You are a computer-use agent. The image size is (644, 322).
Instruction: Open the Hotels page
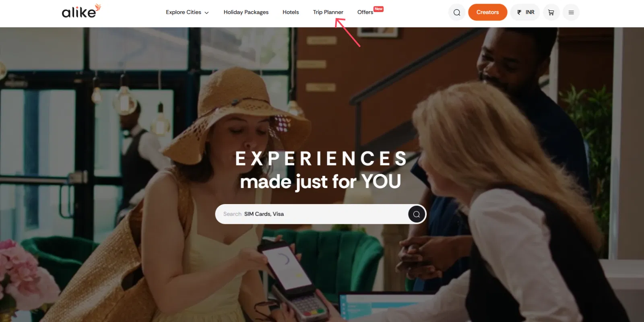(x=291, y=12)
